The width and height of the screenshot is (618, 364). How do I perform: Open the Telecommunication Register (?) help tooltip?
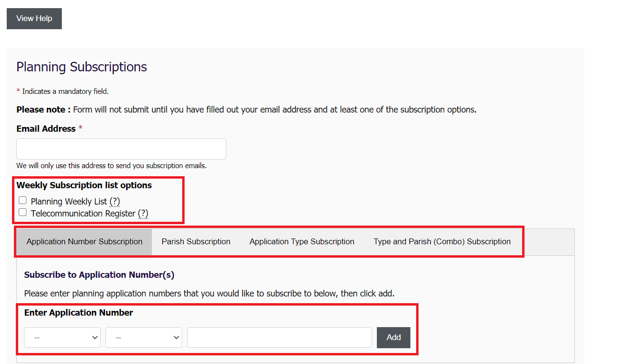point(143,214)
